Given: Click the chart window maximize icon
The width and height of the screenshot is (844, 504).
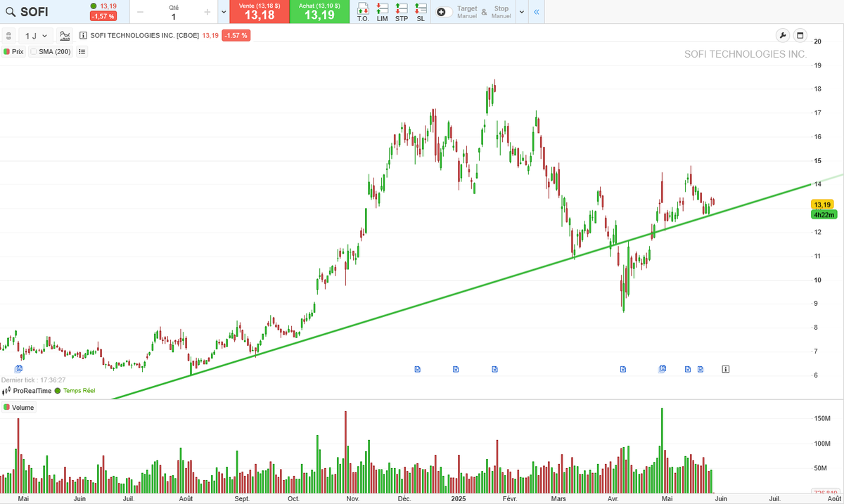Looking at the screenshot, I should (x=800, y=35).
